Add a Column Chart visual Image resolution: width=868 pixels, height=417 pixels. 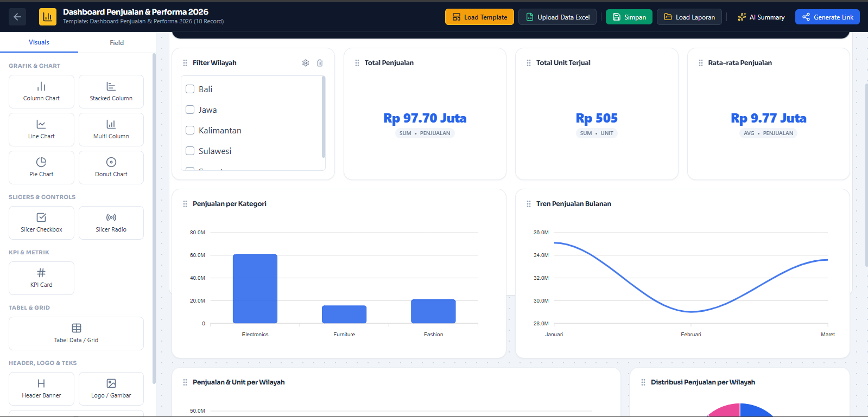41,92
